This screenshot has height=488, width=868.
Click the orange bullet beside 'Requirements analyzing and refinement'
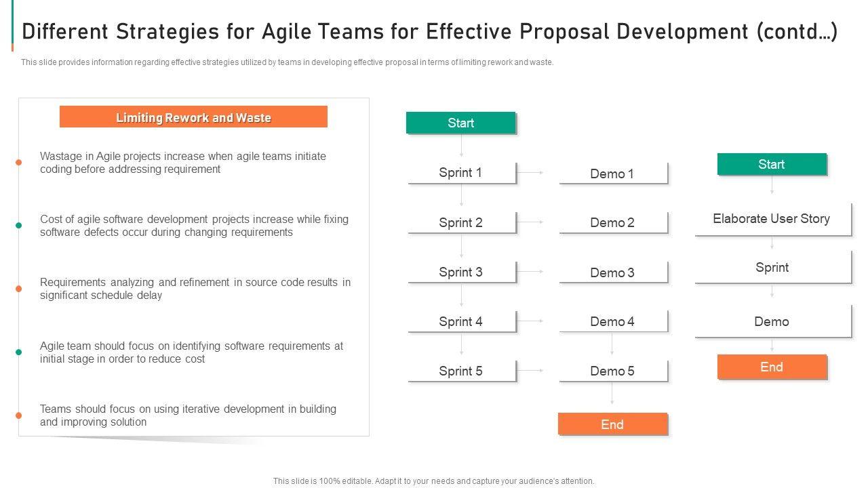[19, 289]
